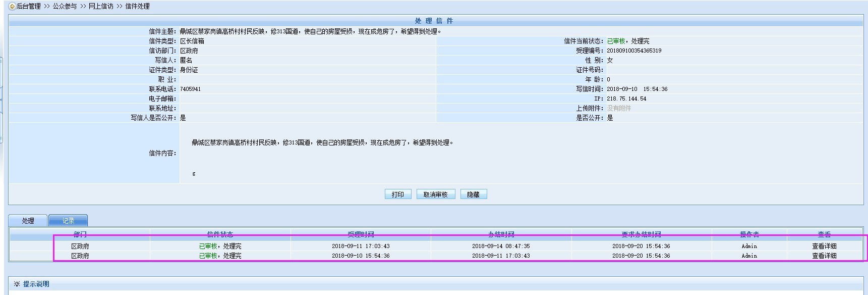Open 查看详细 for the 2018-09-10 15:54:36 record
Viewport: 868px width, 295px height.
824,256
